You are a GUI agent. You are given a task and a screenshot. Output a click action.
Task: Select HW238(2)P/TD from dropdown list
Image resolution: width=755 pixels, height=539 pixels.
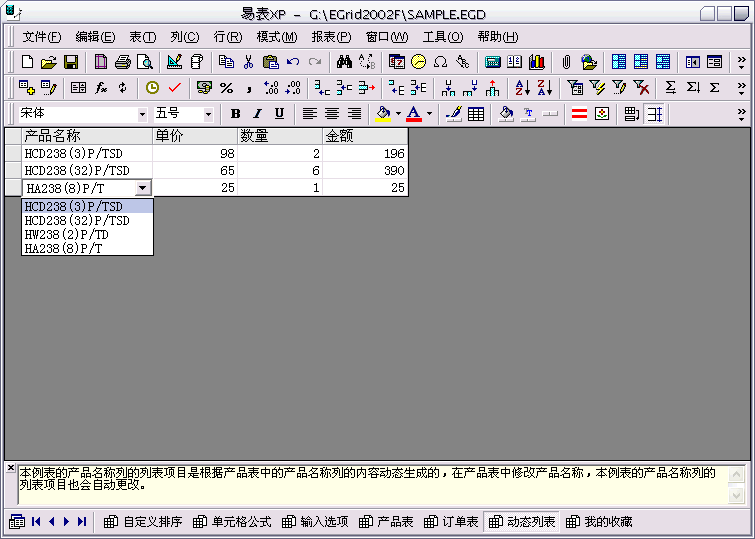pyautogui.click(x=88, y=235)
